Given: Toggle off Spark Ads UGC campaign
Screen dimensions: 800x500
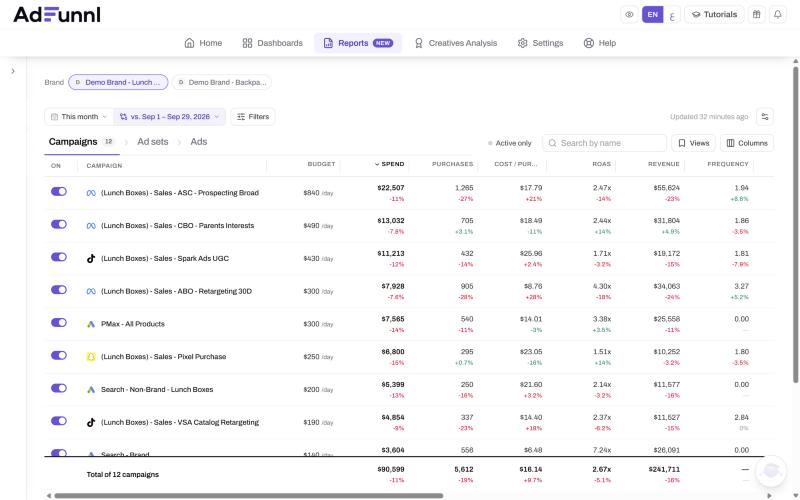Looking at the screenshot, I should point(59,257).
